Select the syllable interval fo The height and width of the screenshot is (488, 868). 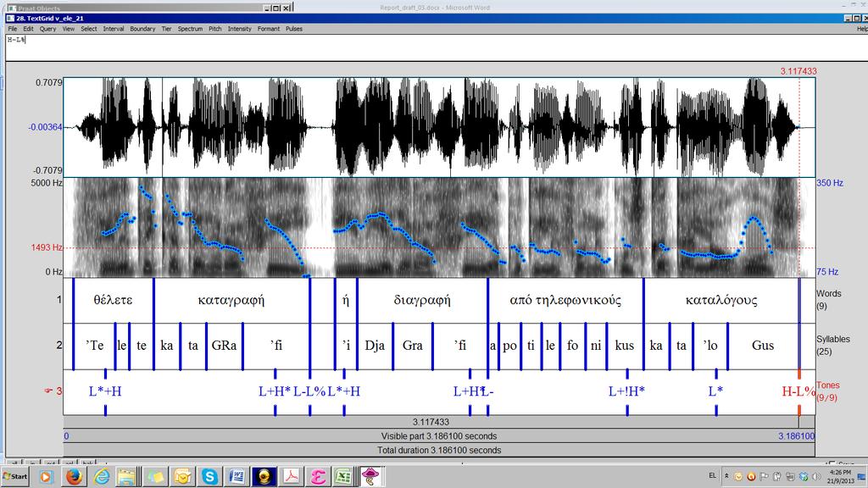573,346
